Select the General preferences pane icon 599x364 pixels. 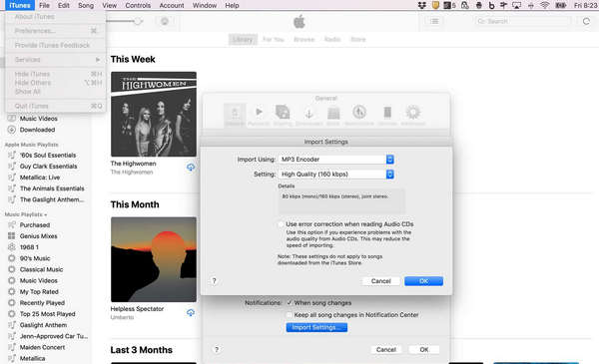point(235,116)
